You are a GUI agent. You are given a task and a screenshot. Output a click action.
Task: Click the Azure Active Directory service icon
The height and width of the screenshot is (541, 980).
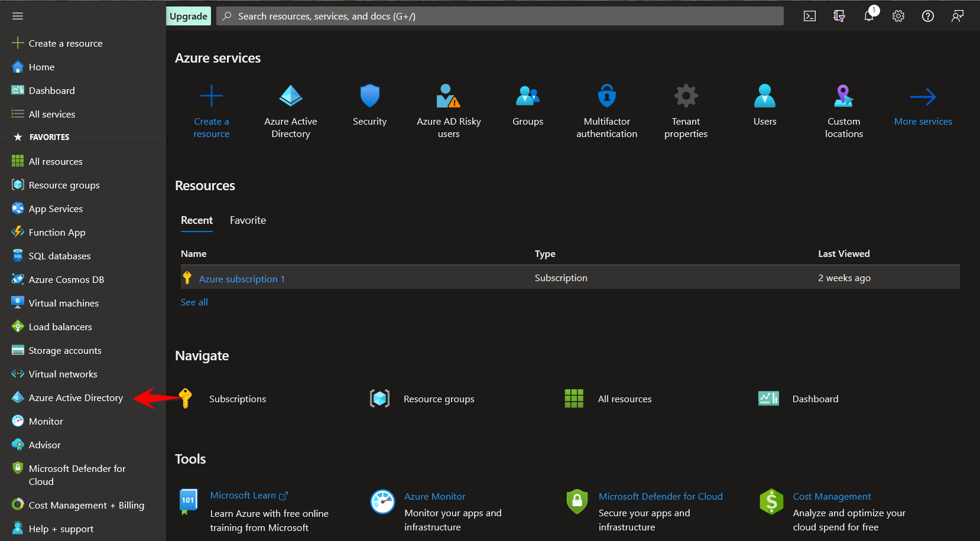pos(291,96)
